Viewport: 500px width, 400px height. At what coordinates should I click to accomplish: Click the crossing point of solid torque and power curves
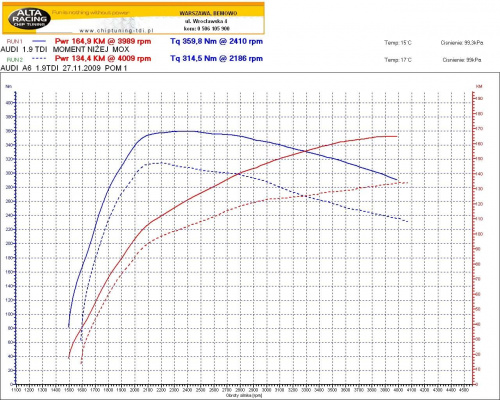pos(305,151)
